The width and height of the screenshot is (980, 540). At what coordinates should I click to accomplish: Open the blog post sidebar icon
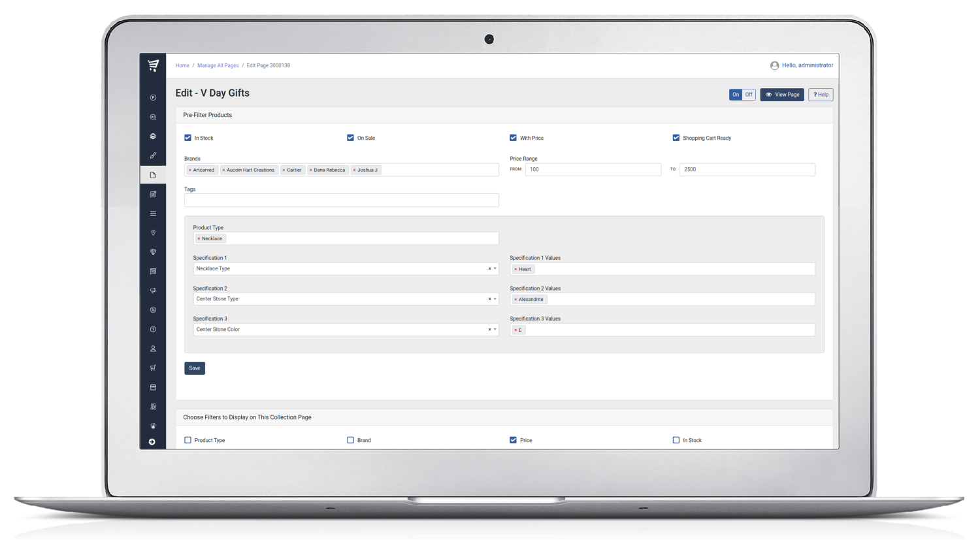click(153, 194)
